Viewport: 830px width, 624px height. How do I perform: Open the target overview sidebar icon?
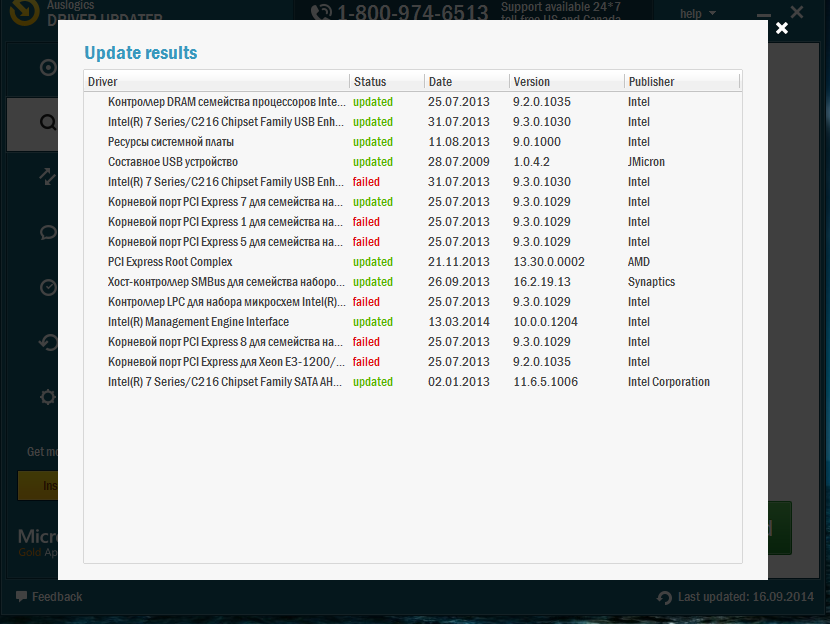[48, 68]
